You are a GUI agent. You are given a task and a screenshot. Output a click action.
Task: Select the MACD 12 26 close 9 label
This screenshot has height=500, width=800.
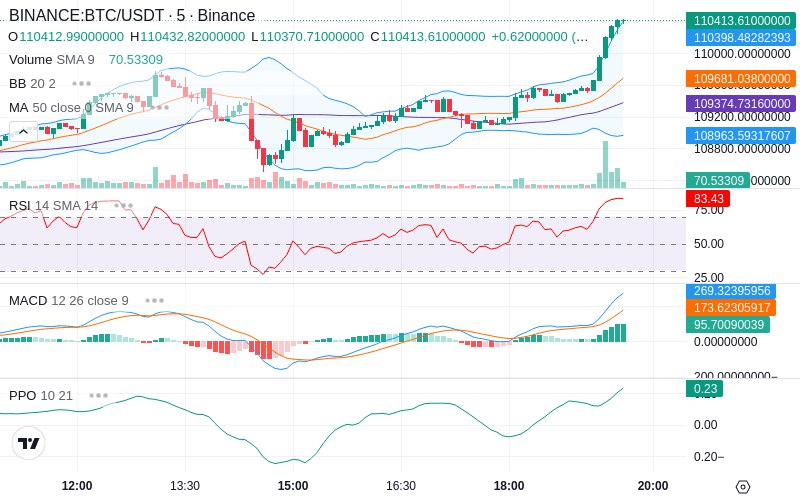(68, 301)
